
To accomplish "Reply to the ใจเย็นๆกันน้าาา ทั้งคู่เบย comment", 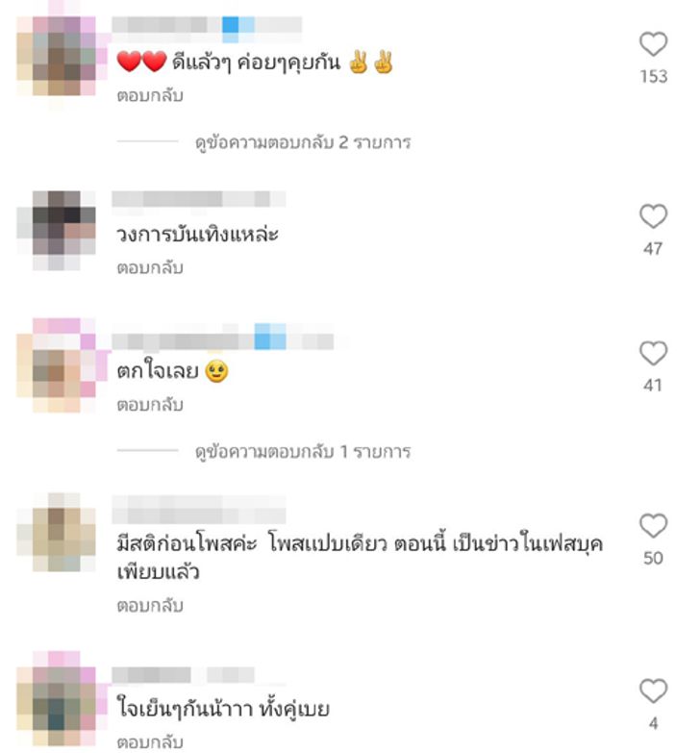I will point(150,742).
